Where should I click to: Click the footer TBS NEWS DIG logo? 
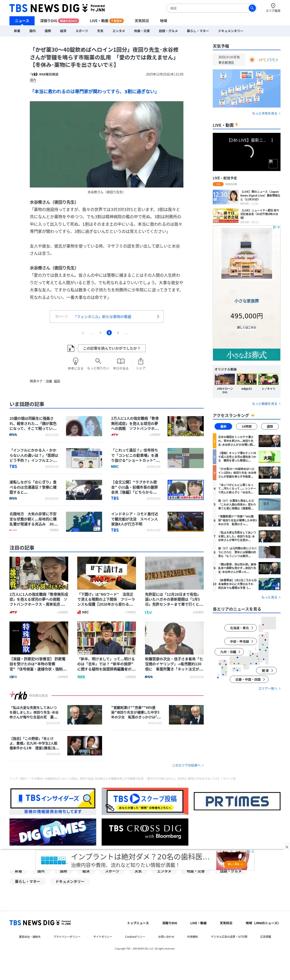[x=40, y=923]
